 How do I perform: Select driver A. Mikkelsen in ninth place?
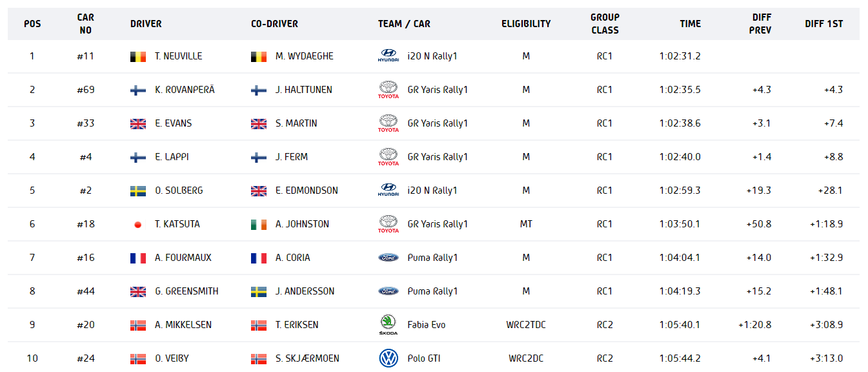(x=183, y=325)
